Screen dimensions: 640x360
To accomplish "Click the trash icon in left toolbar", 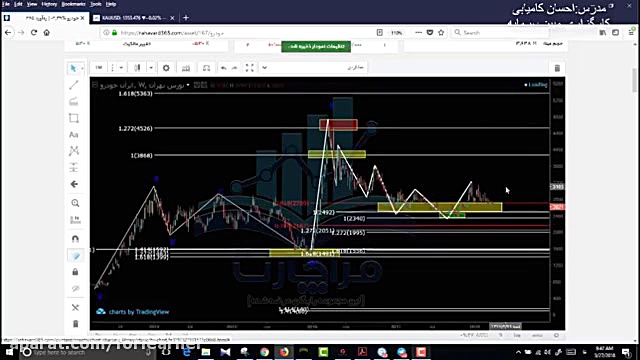I will pos(75,324).
